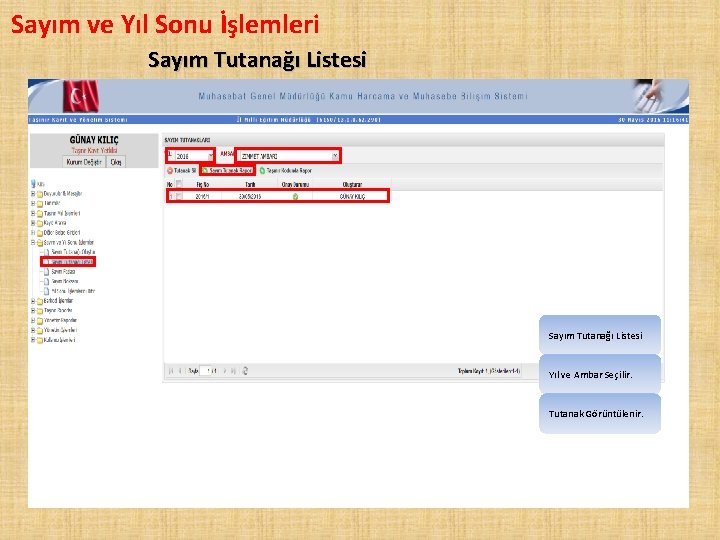The width and height of the screenshot is (720, 540).
Task: Expand the Taşınır Raporları folder
Action: pos(33,310)
